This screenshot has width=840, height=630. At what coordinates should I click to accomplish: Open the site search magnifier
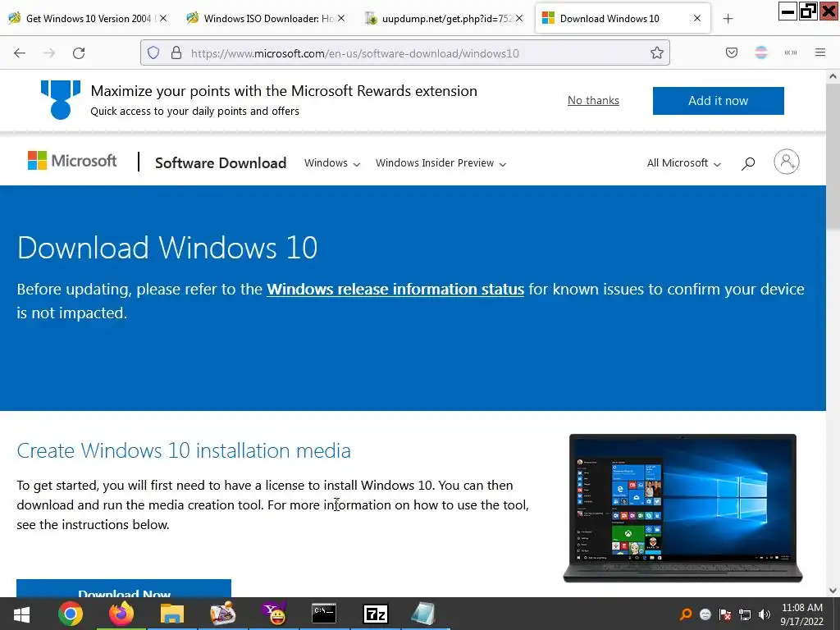coord(748,163)
